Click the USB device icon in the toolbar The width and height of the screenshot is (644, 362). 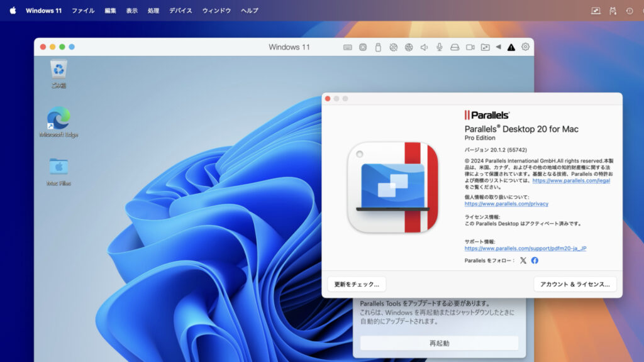coord(378,47)
